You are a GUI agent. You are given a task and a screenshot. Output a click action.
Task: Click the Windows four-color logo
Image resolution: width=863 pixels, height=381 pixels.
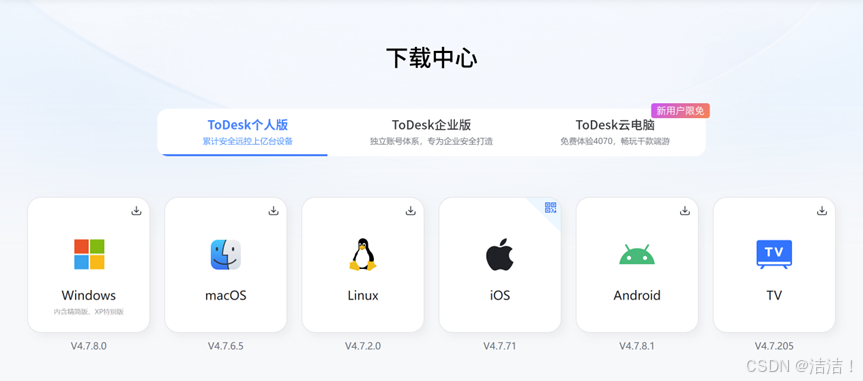(89, 254)
